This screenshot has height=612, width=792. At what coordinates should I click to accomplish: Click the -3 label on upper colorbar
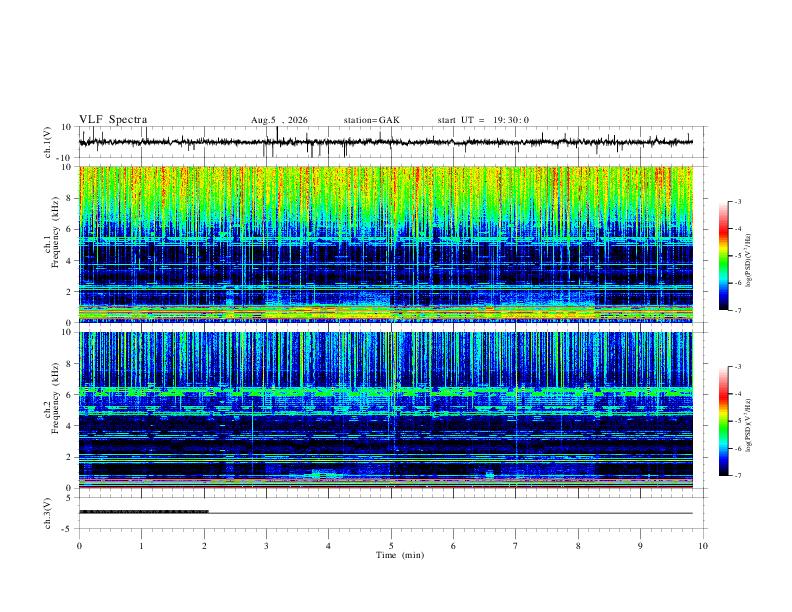pyautogui.click(x=738, y=201)
